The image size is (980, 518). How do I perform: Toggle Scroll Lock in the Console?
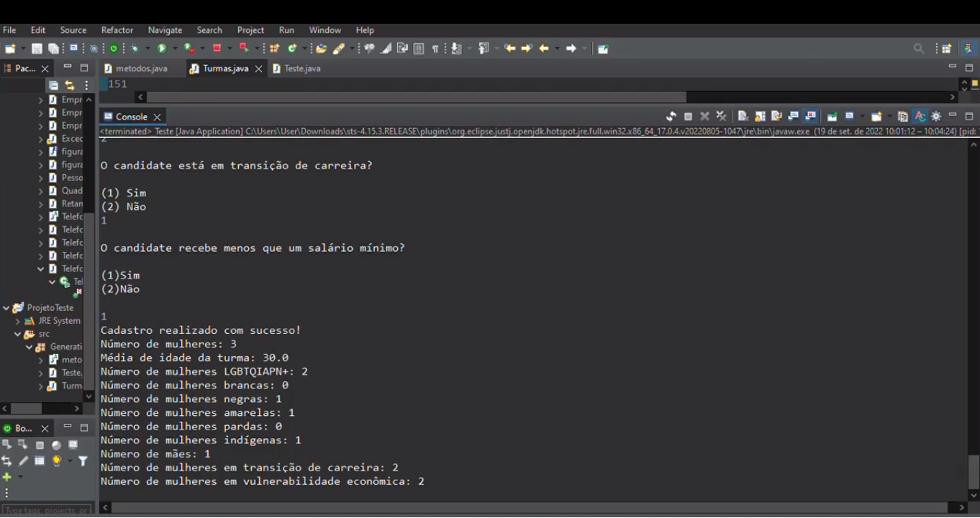[760, 117]
